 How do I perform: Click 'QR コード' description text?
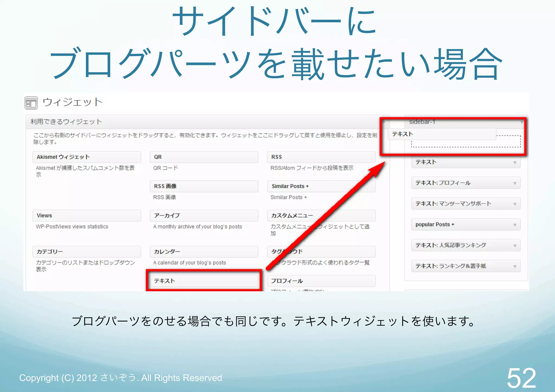point(166,168)
